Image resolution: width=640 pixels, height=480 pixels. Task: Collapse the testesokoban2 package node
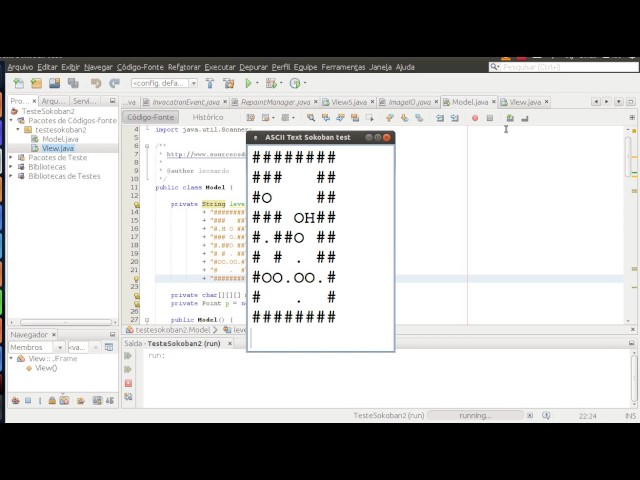coord(18,129)
